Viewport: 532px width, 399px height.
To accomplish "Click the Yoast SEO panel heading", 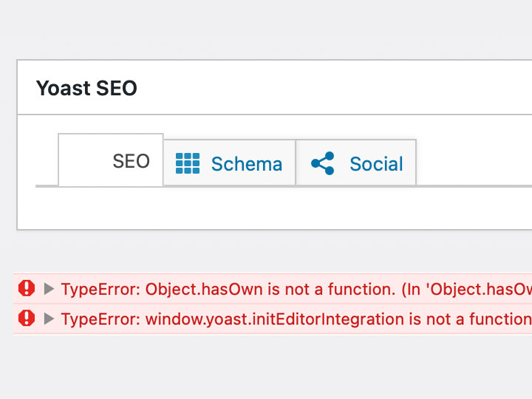I will 86,88.
